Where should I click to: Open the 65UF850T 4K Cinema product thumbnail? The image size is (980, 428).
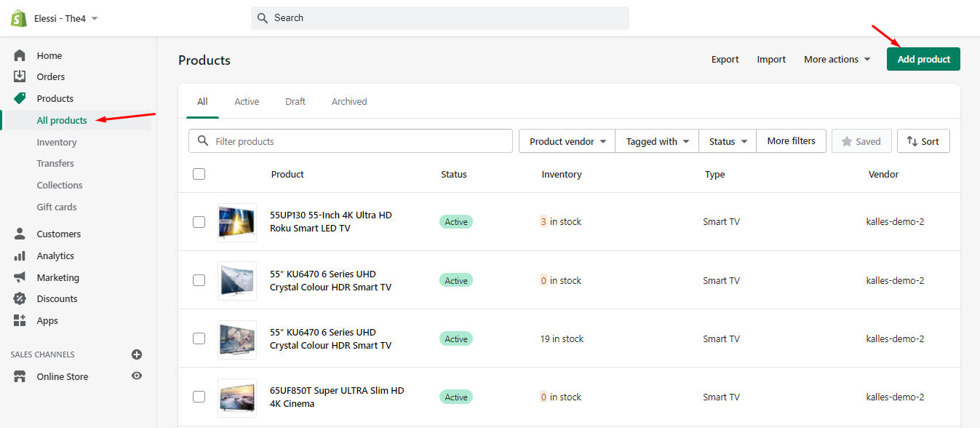click(x=237, y=397)
